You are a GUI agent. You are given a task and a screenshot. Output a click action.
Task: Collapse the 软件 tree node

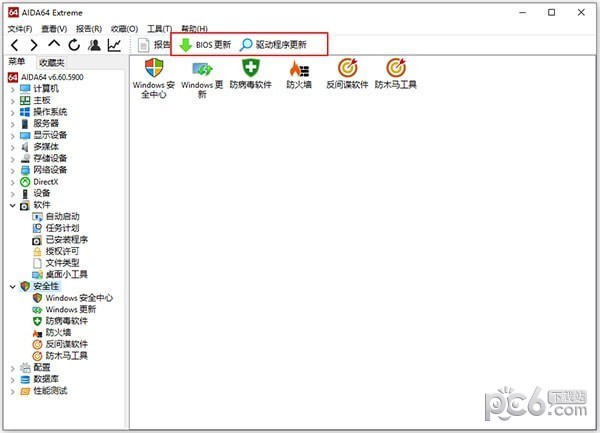[x=12, y=205]
